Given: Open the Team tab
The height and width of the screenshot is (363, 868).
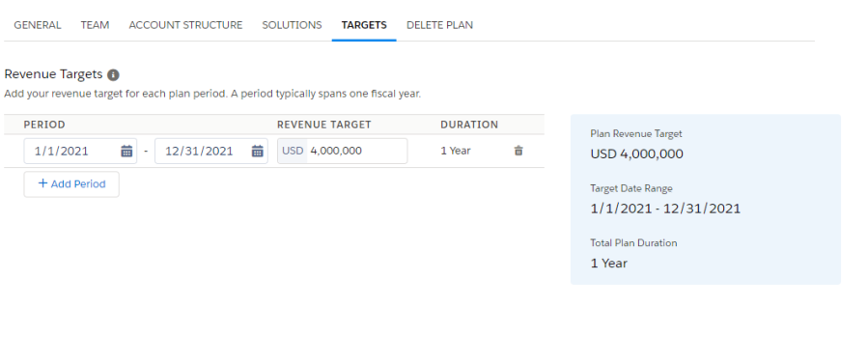Looking at the screenshot, I should (x=96, y=25).
